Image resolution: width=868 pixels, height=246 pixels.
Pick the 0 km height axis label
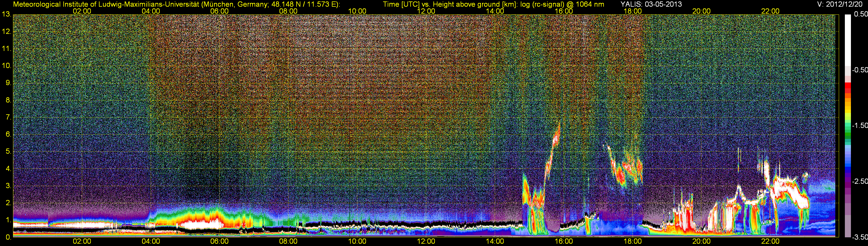(8, 237)
